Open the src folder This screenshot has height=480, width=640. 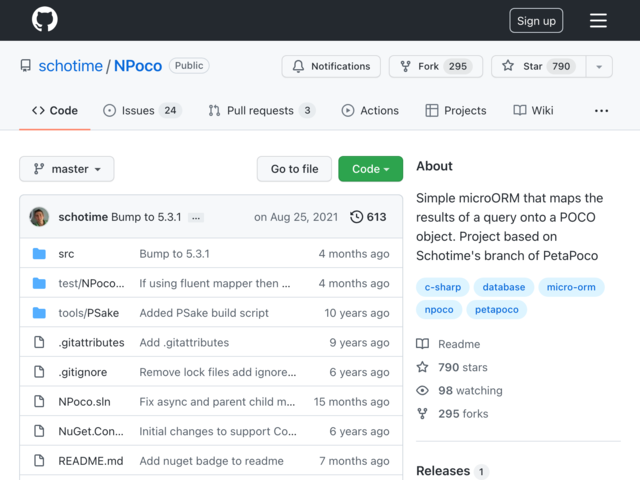66,254
